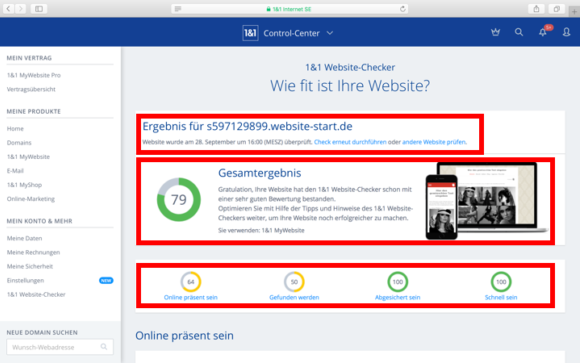Click the browser share icon
Screen dimensions: 580x363
coord(536,9)
